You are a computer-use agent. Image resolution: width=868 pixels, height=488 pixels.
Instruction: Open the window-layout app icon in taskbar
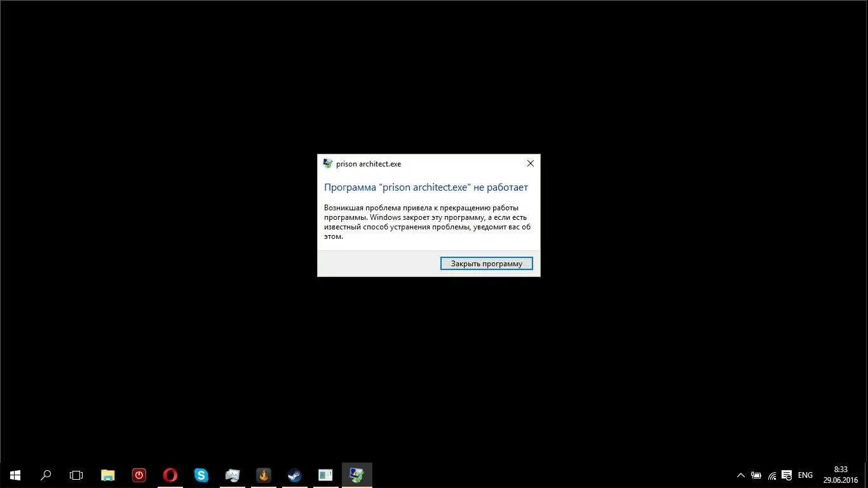tap(325, 475)
